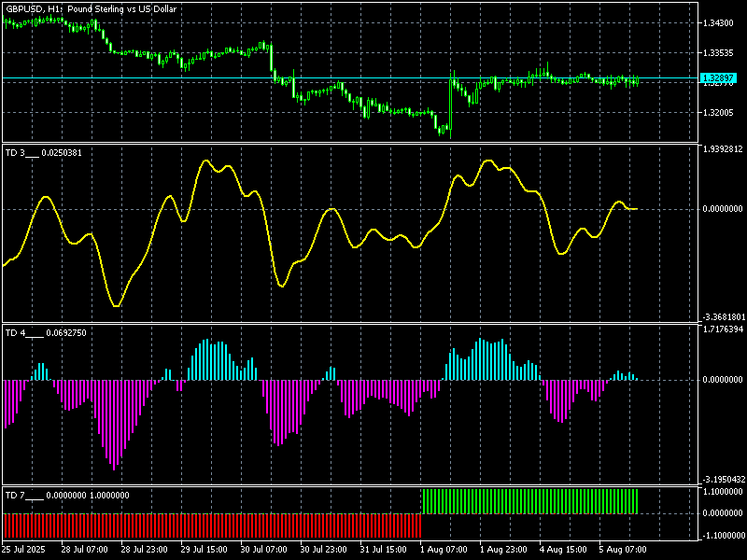The image size is (747, 560).
Task: Click the 25 Jul 2025 date label
Action: pyautogui.click(x=24, y=549)
